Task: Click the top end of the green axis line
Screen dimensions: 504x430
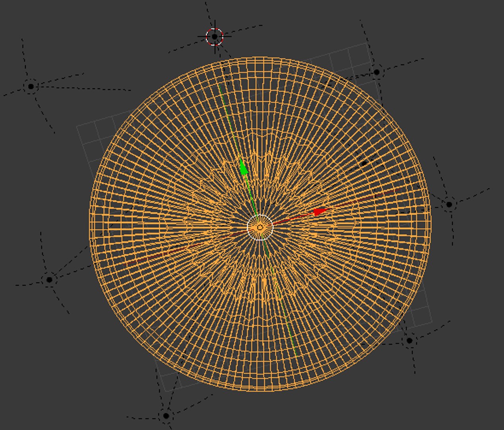Action: [x=219, y=85]
